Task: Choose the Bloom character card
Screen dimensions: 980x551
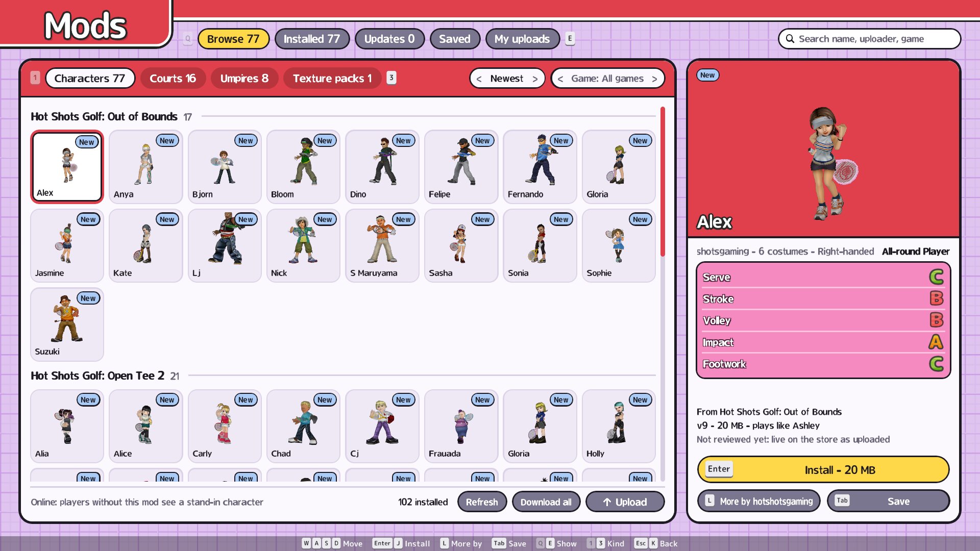Action: [x=303, y=167]
